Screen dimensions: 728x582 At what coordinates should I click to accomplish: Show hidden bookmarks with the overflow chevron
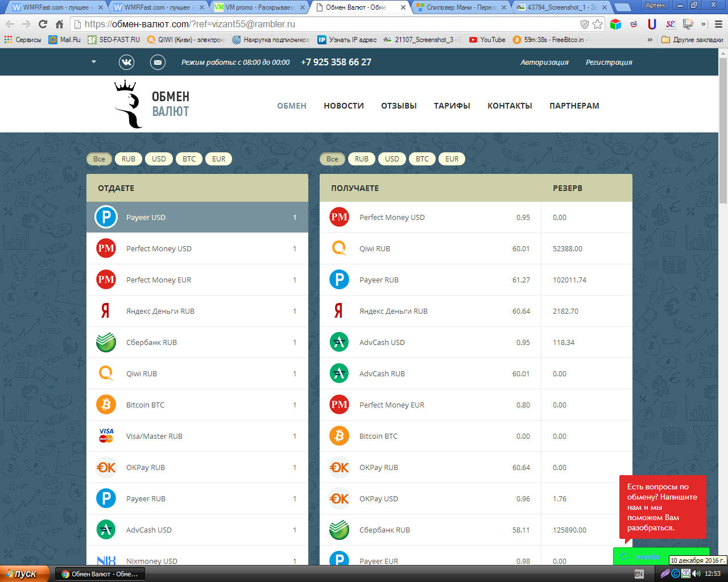(650, 40)
